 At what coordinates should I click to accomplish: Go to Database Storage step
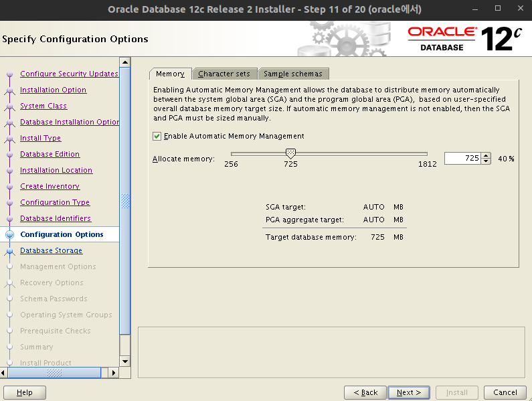click(52, 250)
